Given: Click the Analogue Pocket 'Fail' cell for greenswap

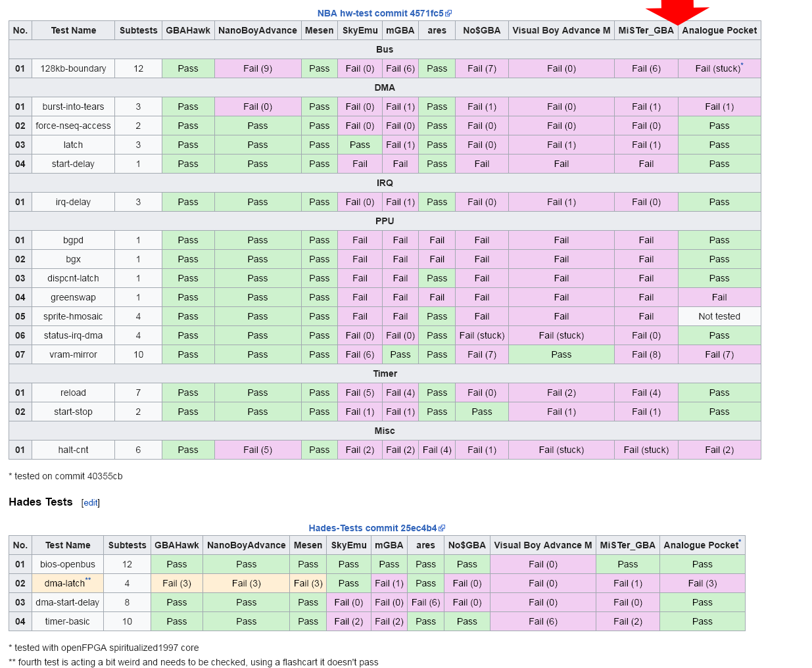Looking at the screenshot, I should click(x=719, y=297).
